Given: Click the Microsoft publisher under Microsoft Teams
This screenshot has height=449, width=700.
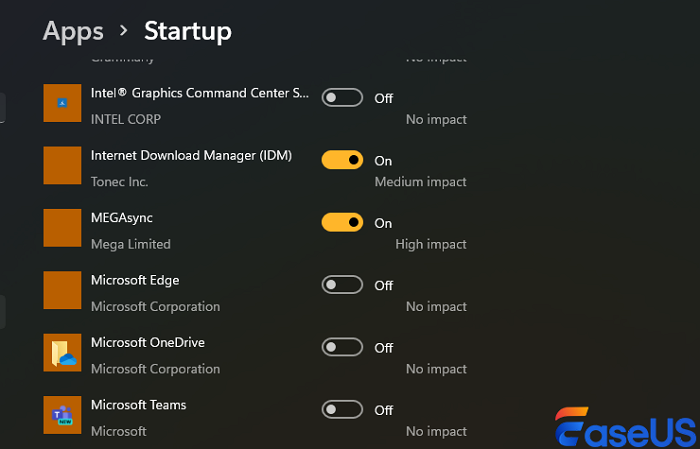Looking at the screenshot, I should pyautogui.click(x=118, y=432).
